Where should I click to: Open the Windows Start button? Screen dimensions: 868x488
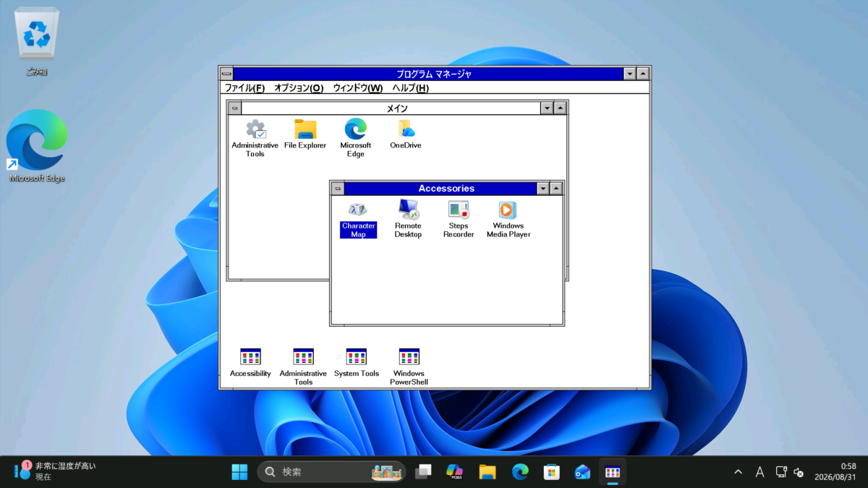tap(239, 472)
